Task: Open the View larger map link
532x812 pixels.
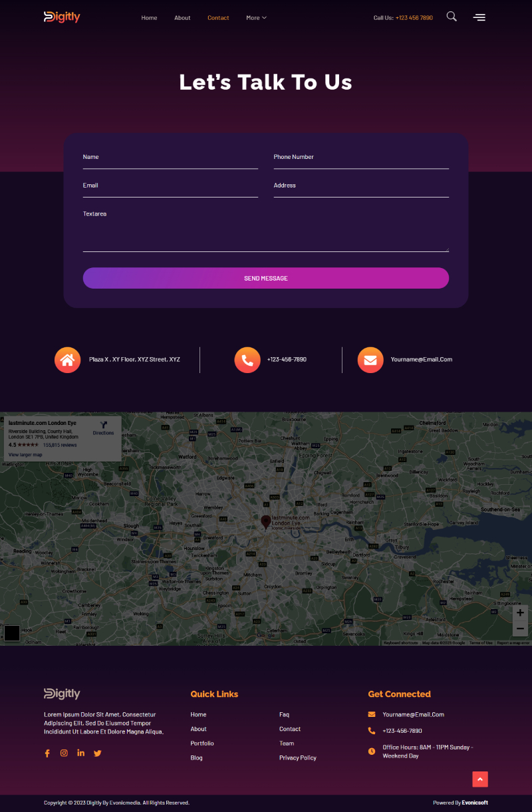Action: [25, 455]
